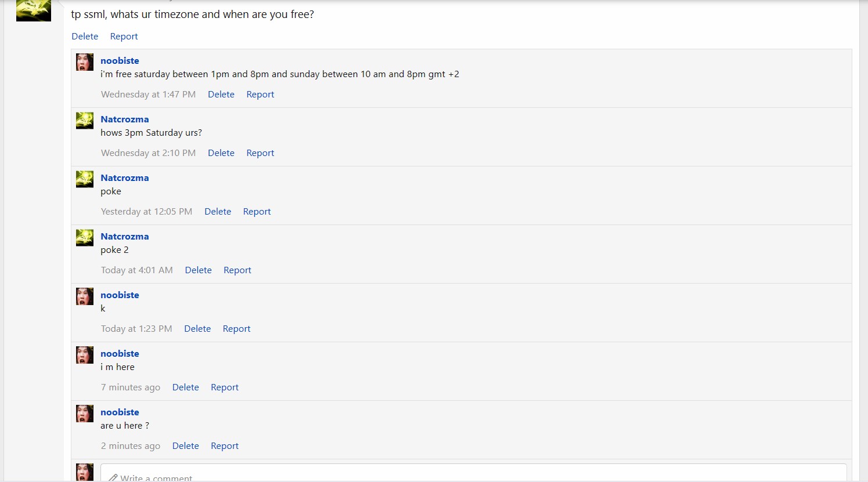Image resolution: width=868 pixels, height=482 pixels.
Task: Focus the Write a comment input field
Action: tap(473, 473)
